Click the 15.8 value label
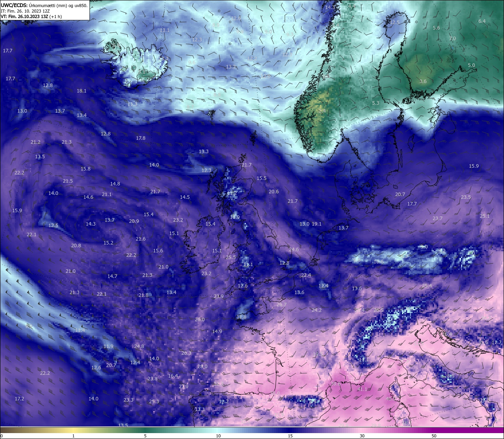 85,169
